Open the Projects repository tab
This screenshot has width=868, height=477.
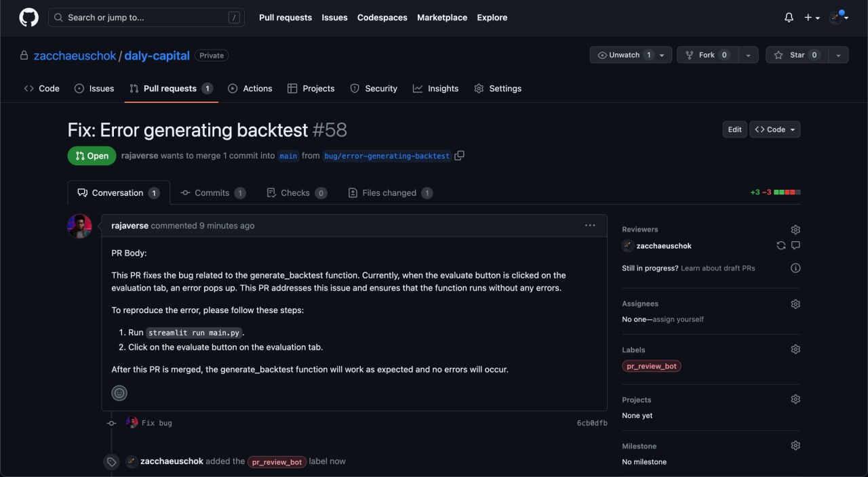pos(311,89)
